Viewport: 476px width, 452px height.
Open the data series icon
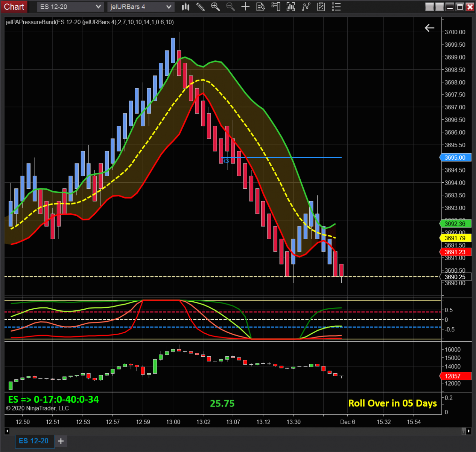(291, 7)
